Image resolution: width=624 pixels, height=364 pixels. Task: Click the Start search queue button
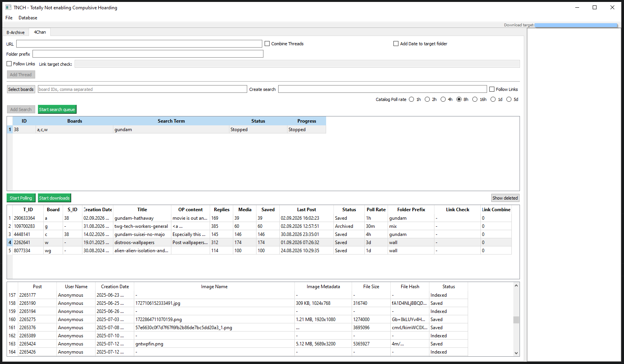[57, 109]
